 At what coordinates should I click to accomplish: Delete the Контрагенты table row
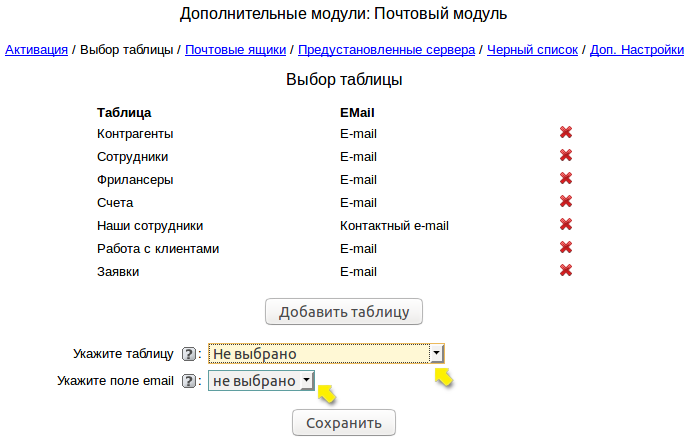coord(565,133)
